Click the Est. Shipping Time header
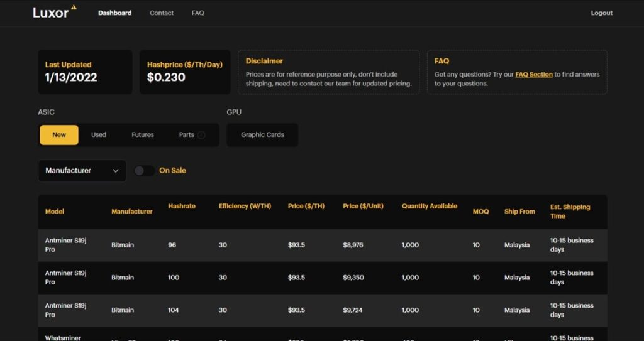Image resolution: width=644 pixels, height=341 pixels. coord(570,212)
